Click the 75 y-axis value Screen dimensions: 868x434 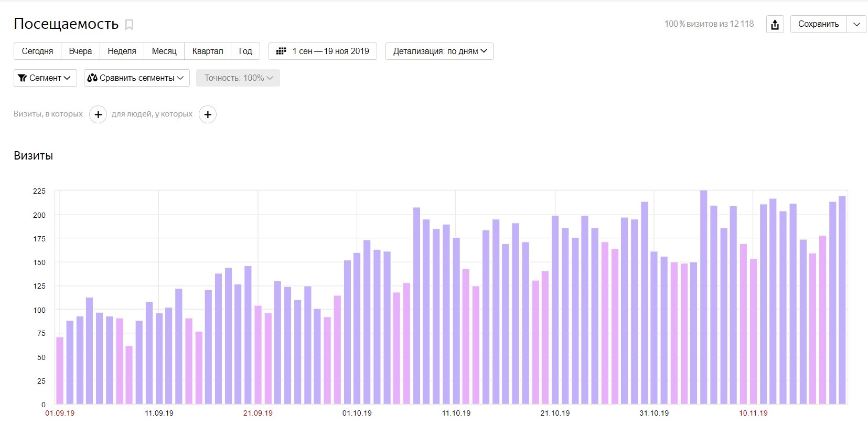pyautogui.click(x=41, y=333)
